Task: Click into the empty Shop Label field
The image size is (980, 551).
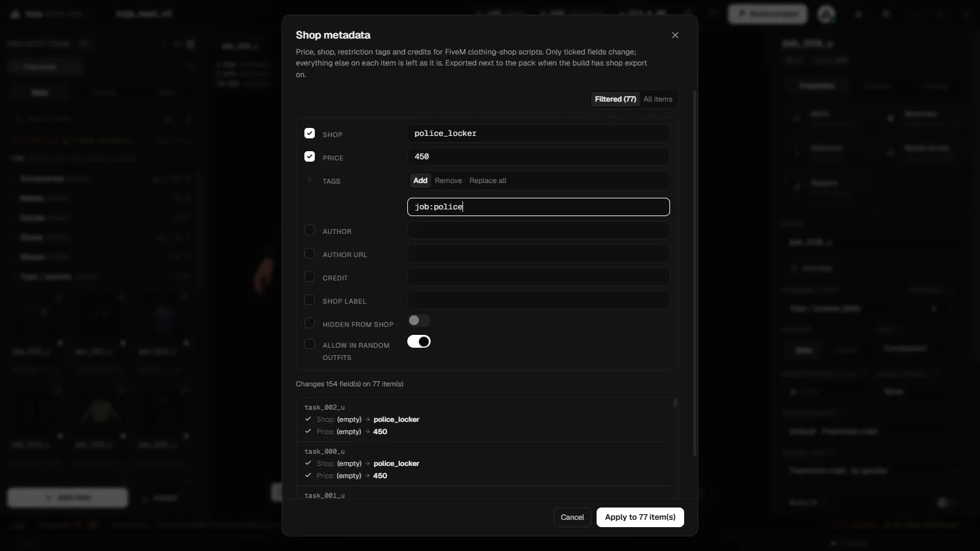Action: (x=538, y=300)
